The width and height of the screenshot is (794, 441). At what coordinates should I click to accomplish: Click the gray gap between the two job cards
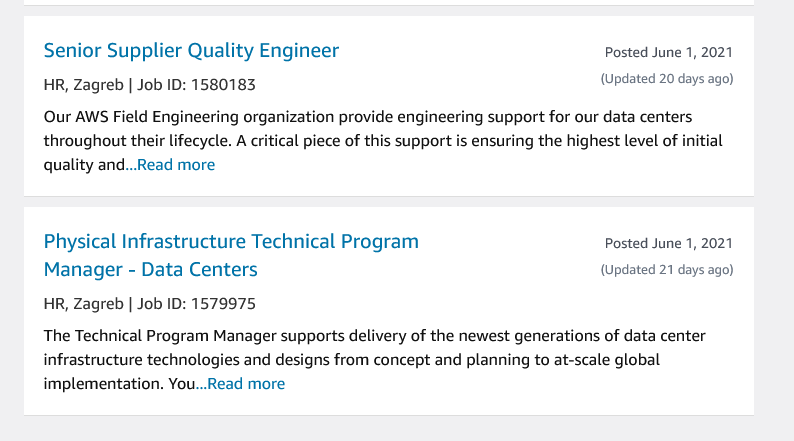pyautogui.click(x=388, y=201)
